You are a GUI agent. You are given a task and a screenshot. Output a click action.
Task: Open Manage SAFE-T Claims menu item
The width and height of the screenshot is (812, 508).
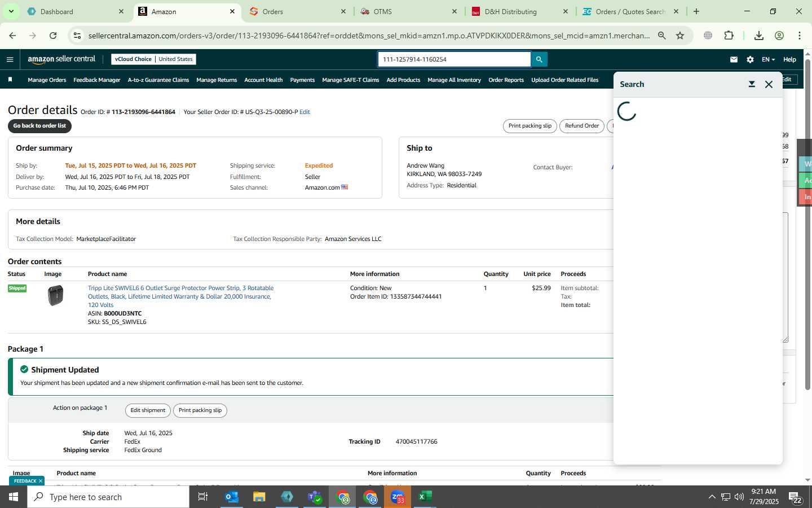click(x=350, y=80)
